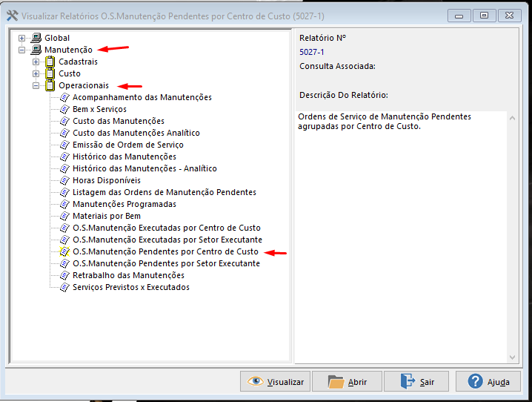Expand the Global tree node
The width and height of the screenshot is (532, 402).
[21, 38]
